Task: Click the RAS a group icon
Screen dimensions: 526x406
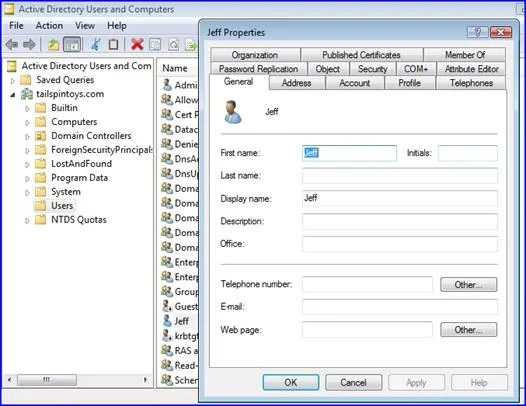Action: click(167, 350)
